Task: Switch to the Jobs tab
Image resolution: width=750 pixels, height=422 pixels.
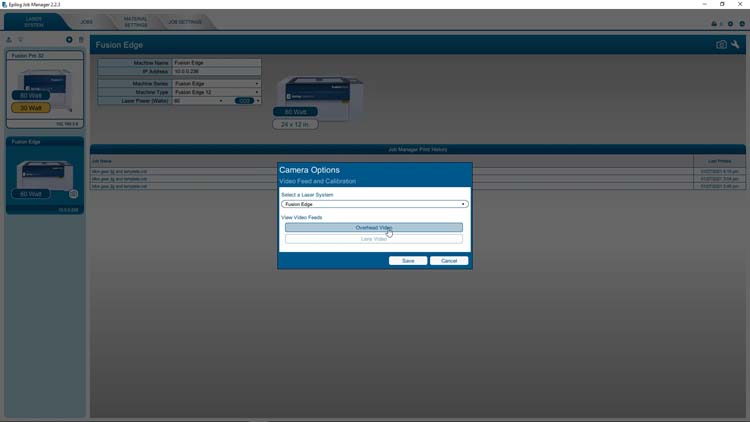Action: click(87, 22)
